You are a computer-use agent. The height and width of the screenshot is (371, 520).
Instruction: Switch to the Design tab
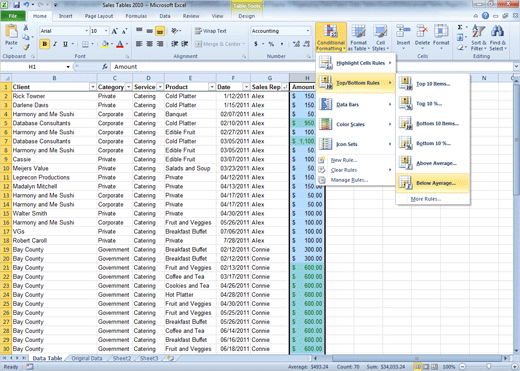pos(246,16)
